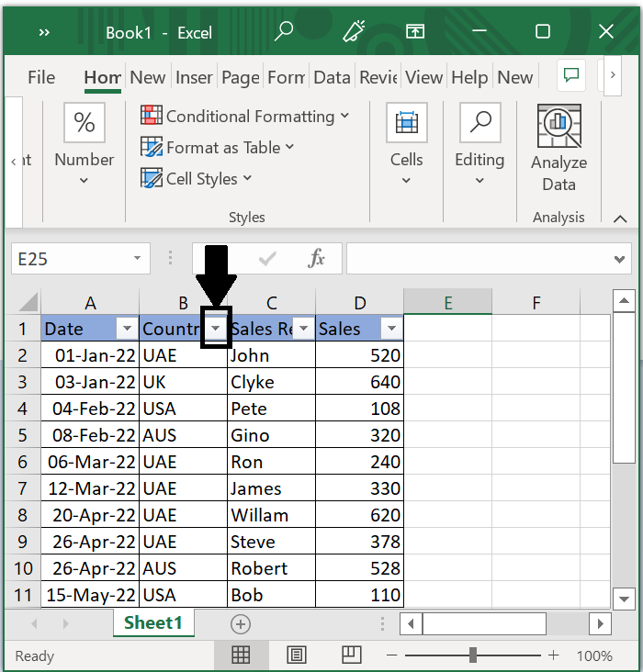Open the Number format group

tap(85, 144)
